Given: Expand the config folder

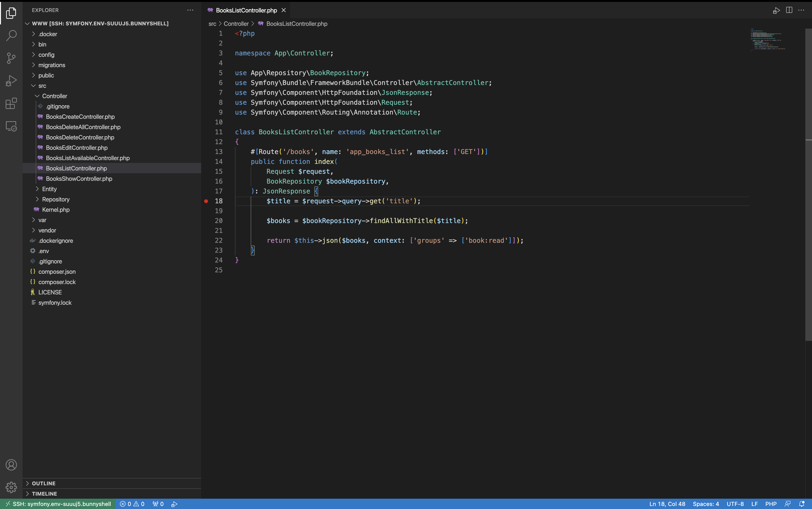Looking at the screenshot, I should (112, 54).
